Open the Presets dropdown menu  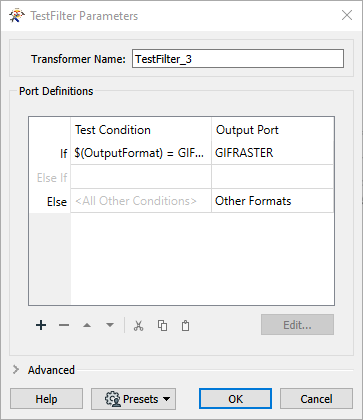pos(133,399)
